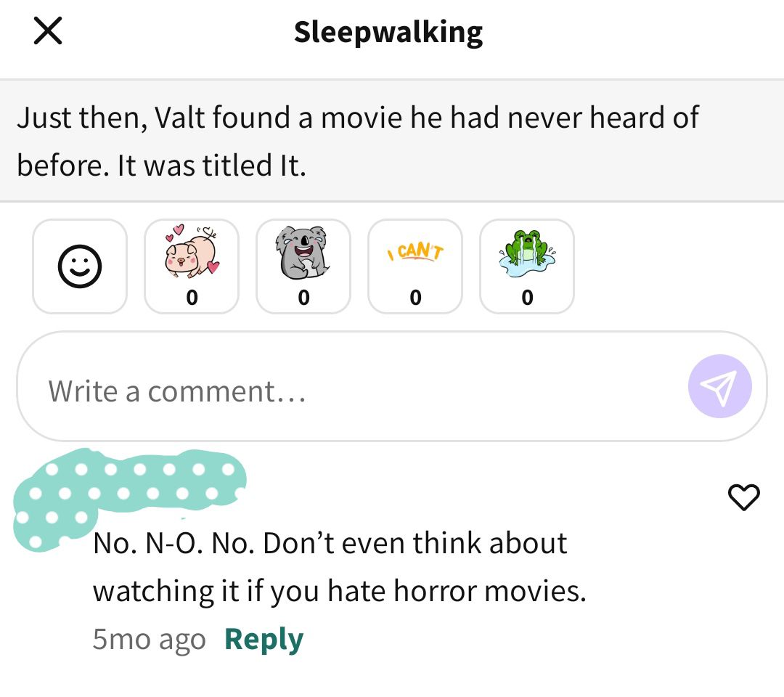This screenshot has height=697, width=784.
Task: Open the smiley face reaction picker
Action: point(80,266)
